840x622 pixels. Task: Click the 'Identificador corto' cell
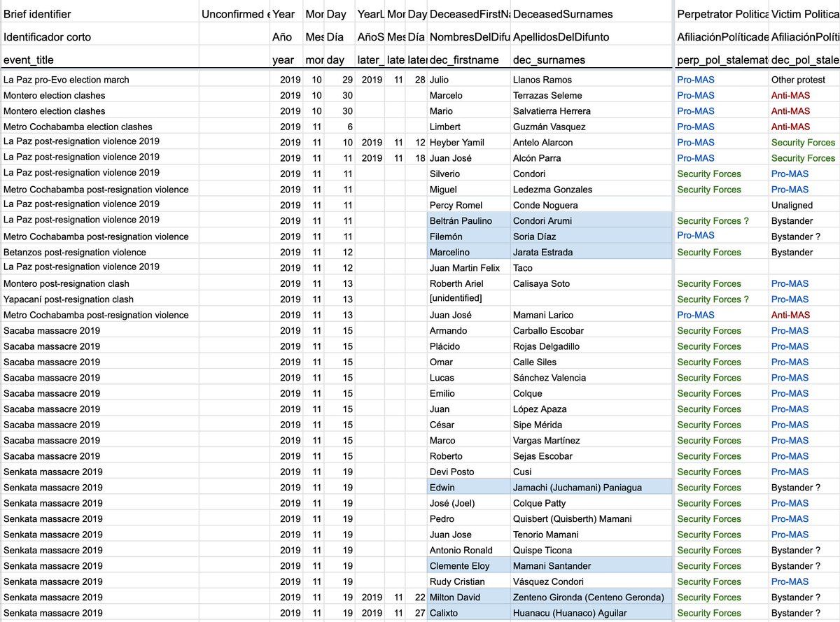47,37
